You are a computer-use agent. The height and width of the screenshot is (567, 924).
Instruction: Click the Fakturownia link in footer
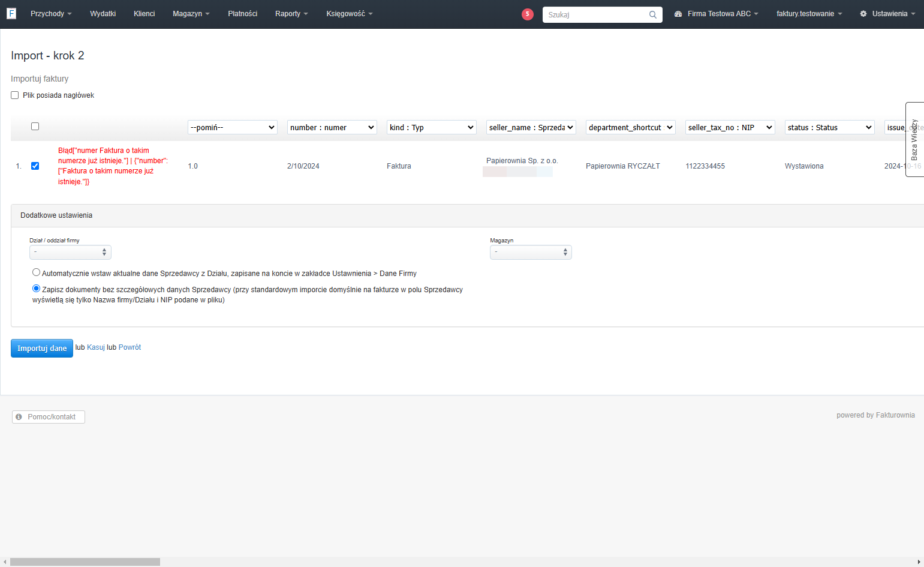[895, 415]
